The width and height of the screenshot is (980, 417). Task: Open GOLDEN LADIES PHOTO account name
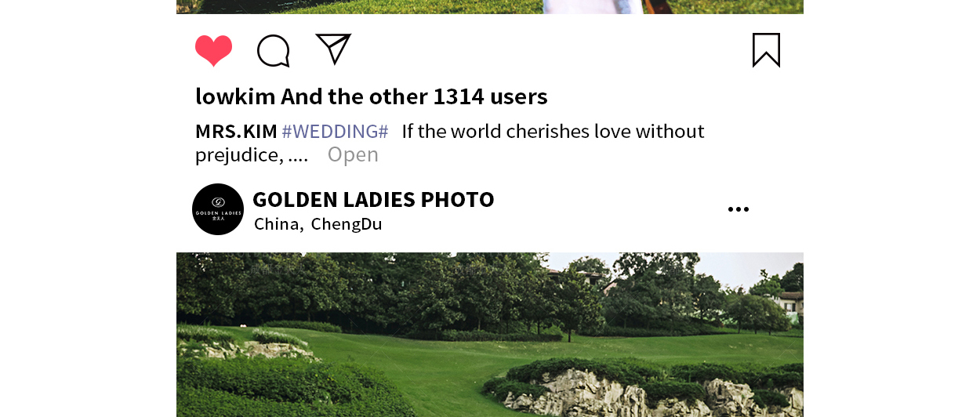pos(373,199)
